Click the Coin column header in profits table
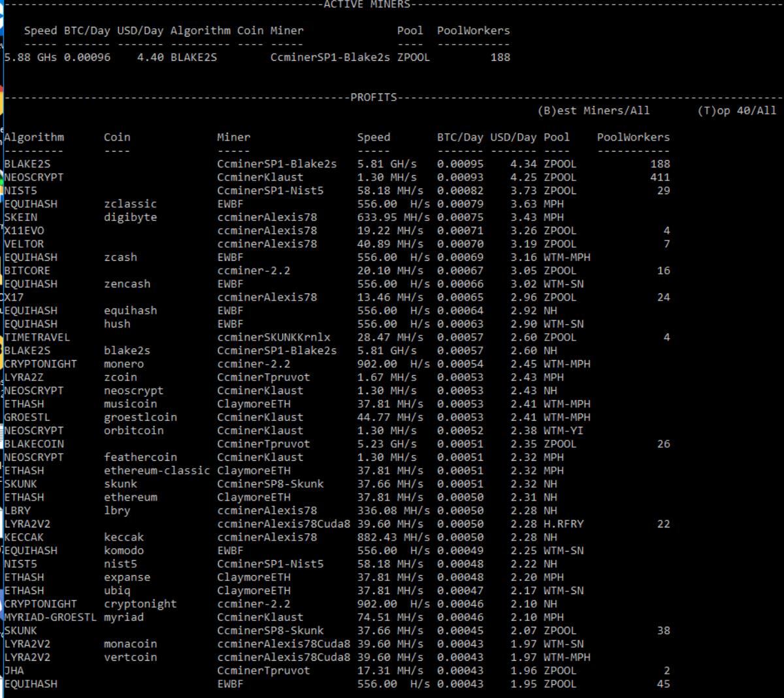 coord(117,137)
